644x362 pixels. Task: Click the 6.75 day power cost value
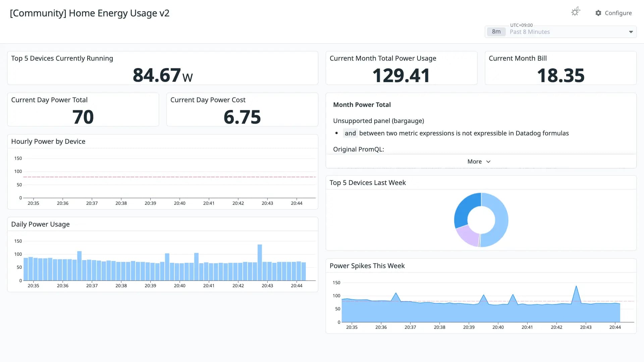pos(242,117)
